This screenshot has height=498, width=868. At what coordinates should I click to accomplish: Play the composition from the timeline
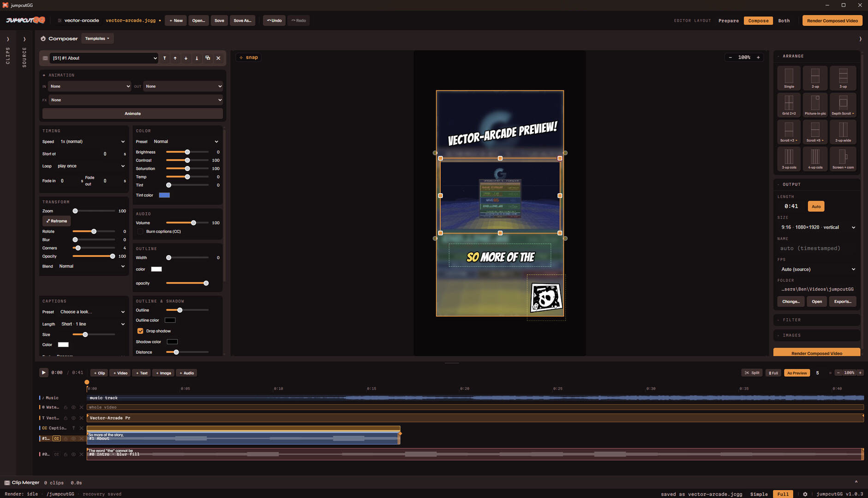point(43,373)
